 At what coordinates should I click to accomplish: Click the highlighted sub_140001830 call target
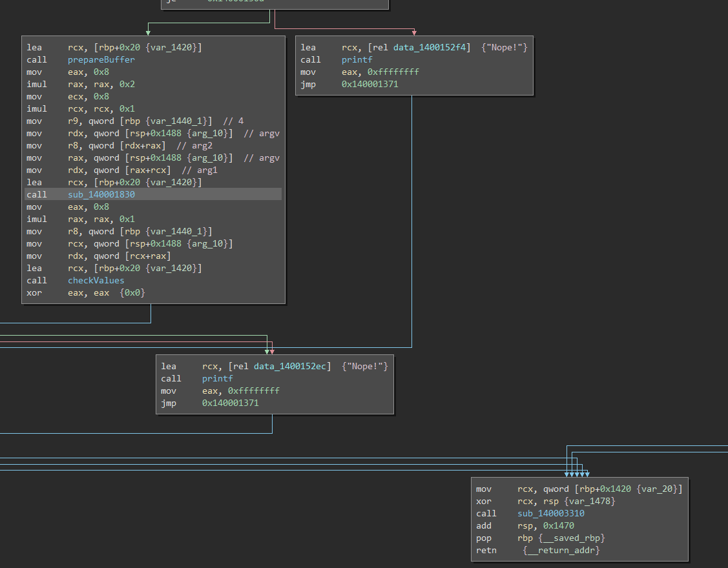click(x=101, y=194)
